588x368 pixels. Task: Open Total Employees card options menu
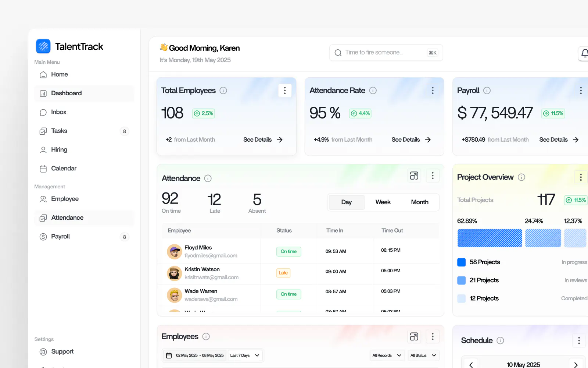tap(285, 91)
